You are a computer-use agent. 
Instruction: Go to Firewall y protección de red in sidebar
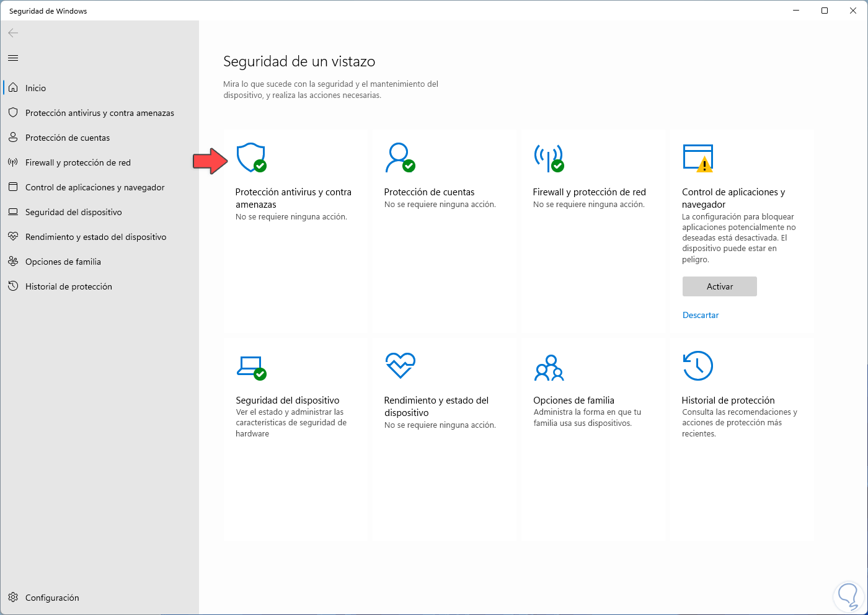pyautogui.click(x=77, y=162)
